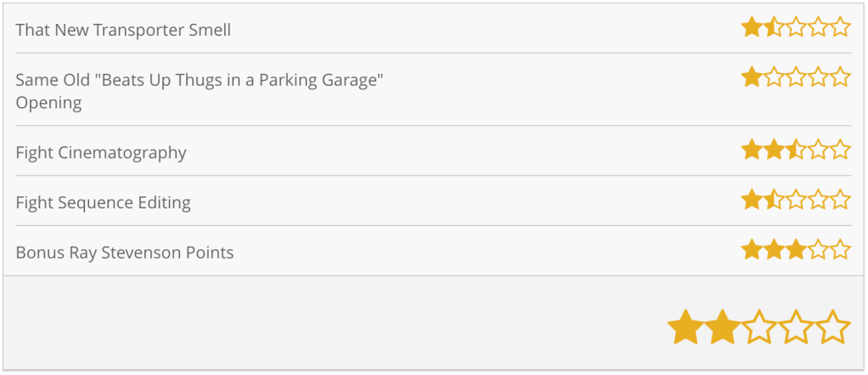
Task: Click first star of That New Transporter Smell
Action: 752,27
